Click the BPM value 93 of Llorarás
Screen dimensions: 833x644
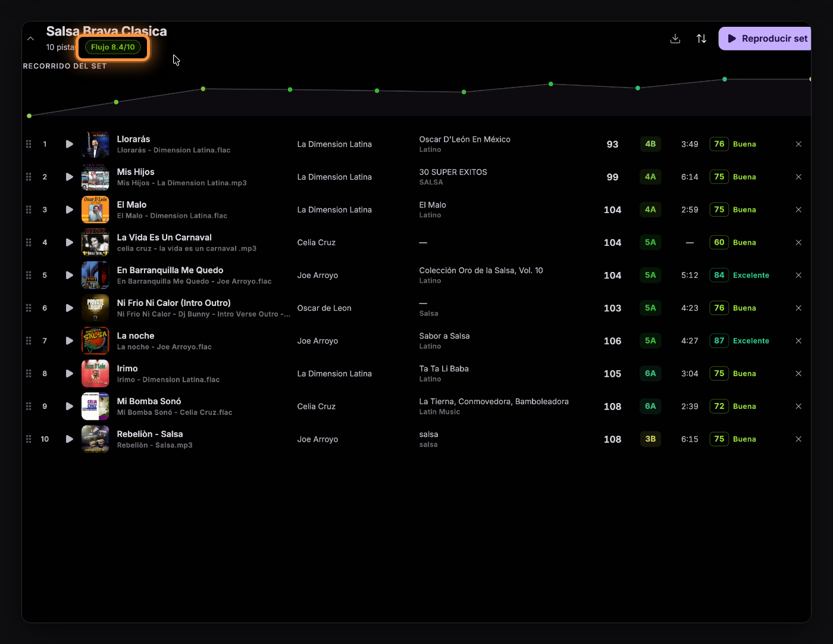click(x=612, y=145)
